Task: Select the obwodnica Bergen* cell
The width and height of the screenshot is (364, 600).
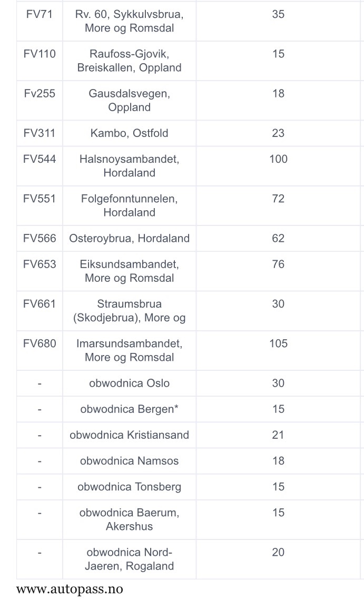Action: coord(130,409)
